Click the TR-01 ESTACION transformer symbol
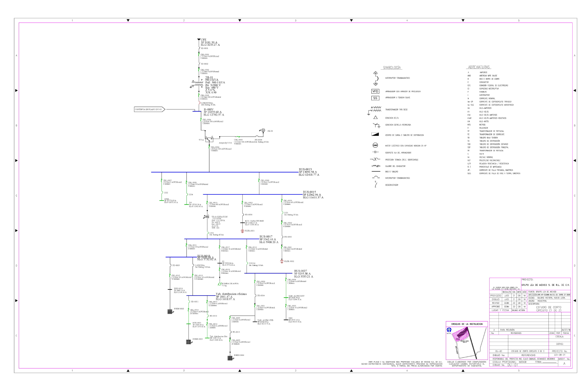The image size is (588, 392). [207, 216]
